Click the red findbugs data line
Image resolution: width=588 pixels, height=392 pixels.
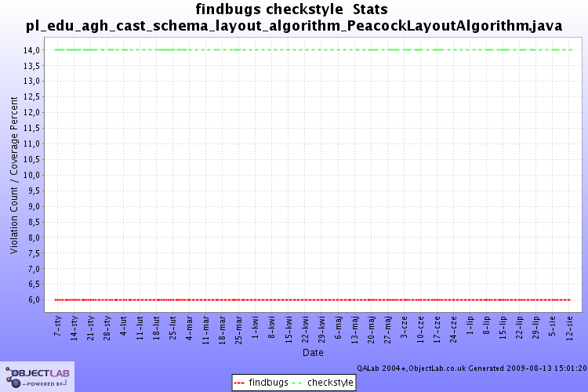click(312, 299)
